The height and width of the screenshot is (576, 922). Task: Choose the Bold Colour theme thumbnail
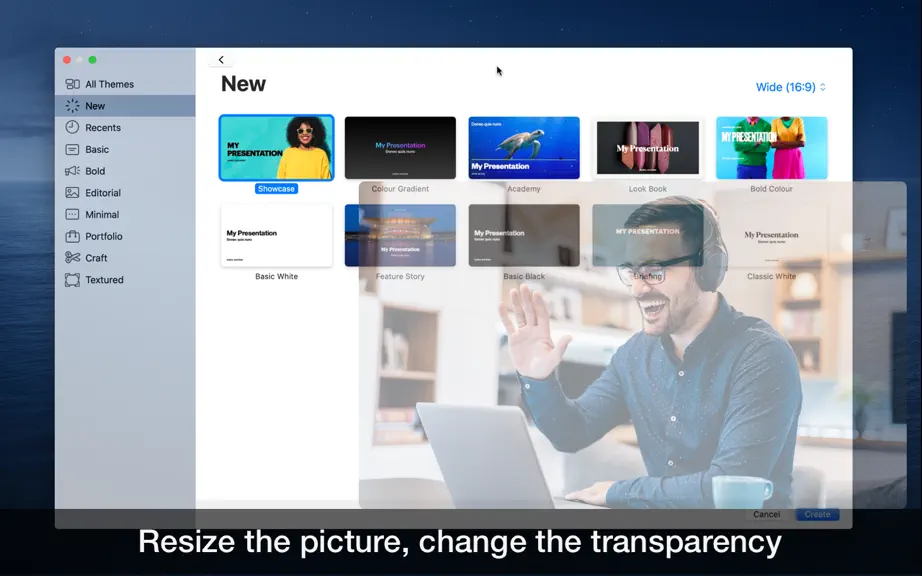(771, 148)
